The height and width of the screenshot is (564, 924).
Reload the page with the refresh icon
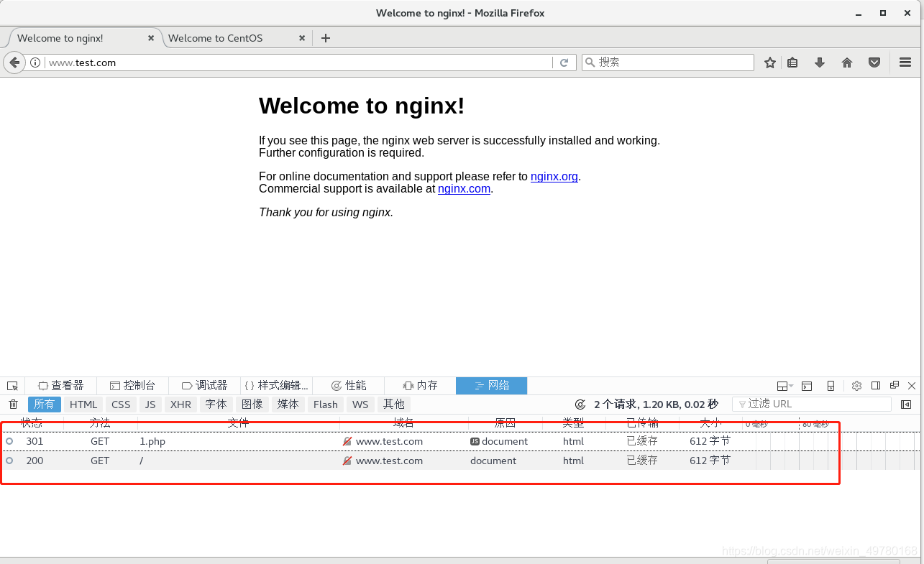(564, 63)
